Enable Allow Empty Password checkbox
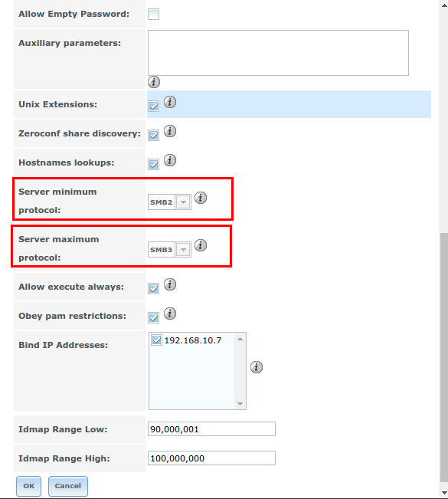Image resolution: width=448 pixels, height=499 pixels. click(x=154, y=15)
